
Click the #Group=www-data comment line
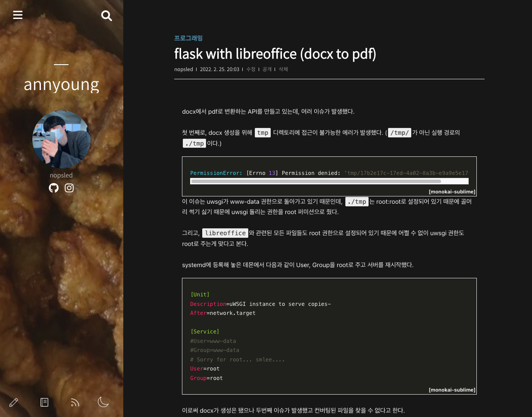pos(215,350)
